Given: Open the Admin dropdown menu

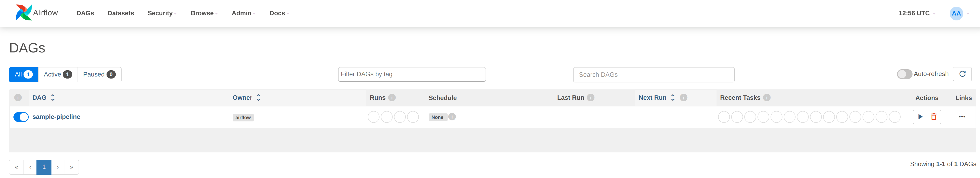Looking at the screenshot, I should point(244,13).
